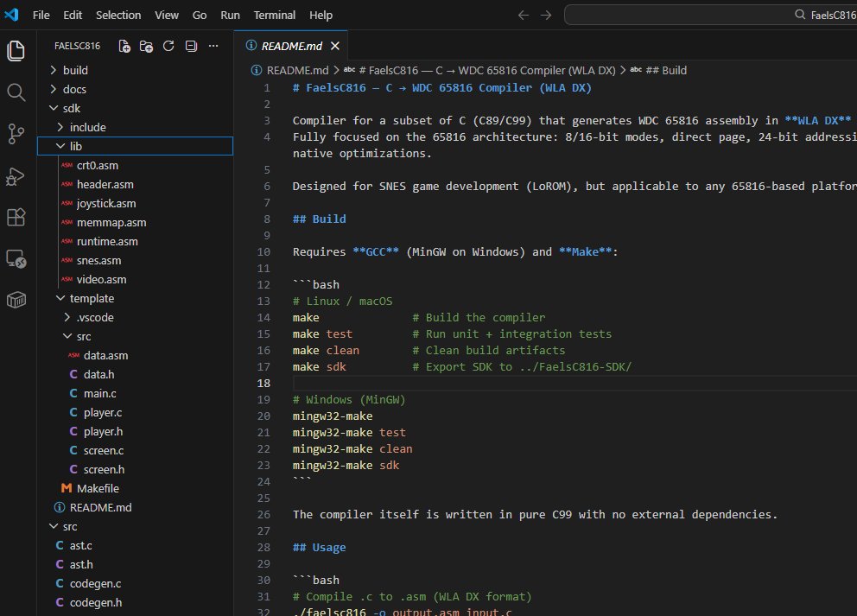Viewport: 857px width, 616px height.
Task: Open Remote Explorer view
Action: 16,258
